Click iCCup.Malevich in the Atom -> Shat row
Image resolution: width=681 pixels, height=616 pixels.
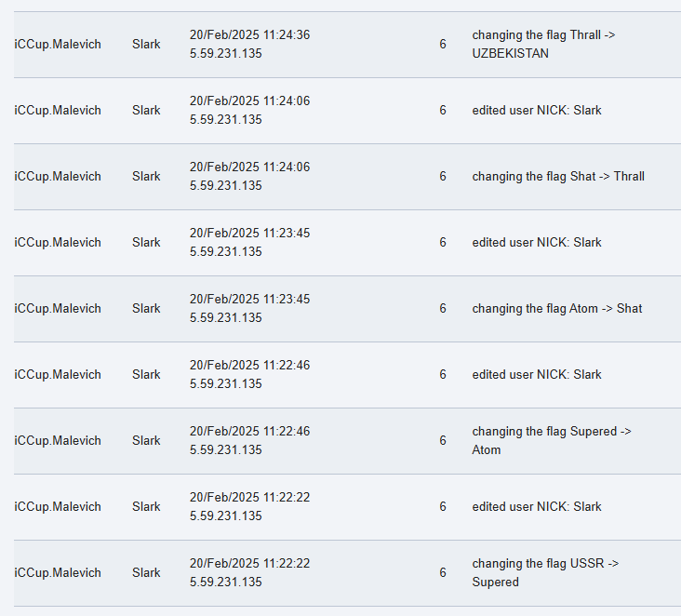(58, 308)
